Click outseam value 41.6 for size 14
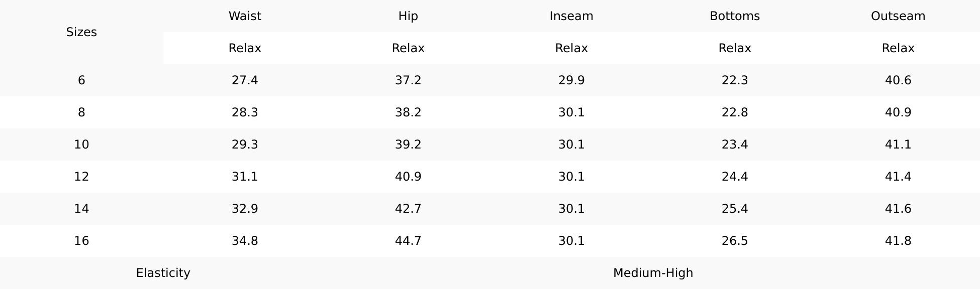 pyautogui.click(x=898, y=209)
